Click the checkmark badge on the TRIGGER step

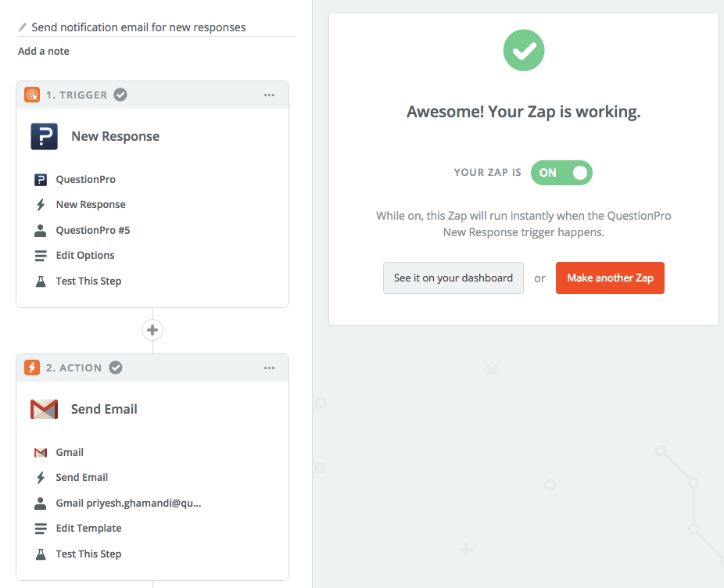point(120,94)
